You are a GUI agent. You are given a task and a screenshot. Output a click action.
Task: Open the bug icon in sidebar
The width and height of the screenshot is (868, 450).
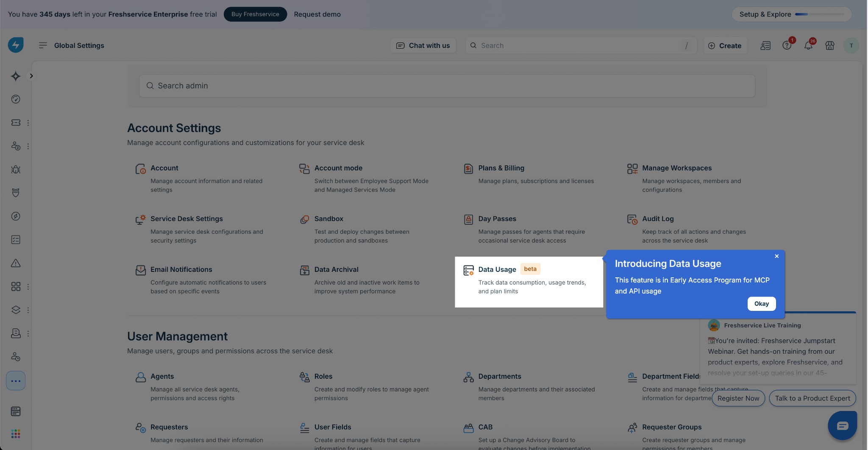16,170
